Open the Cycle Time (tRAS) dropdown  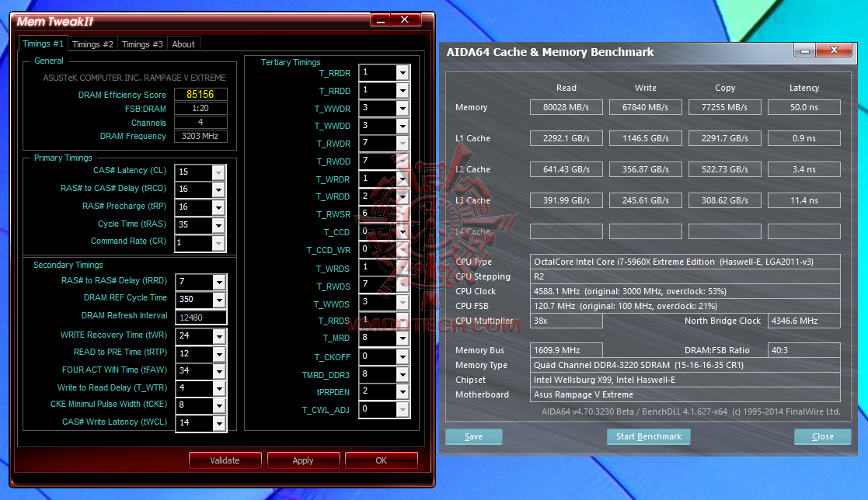218,225
